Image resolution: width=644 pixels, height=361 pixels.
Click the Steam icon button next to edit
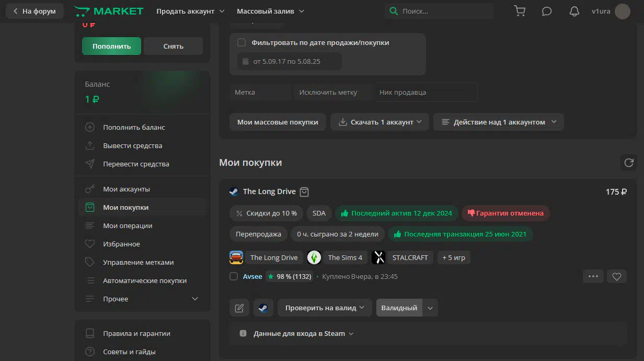263,308
